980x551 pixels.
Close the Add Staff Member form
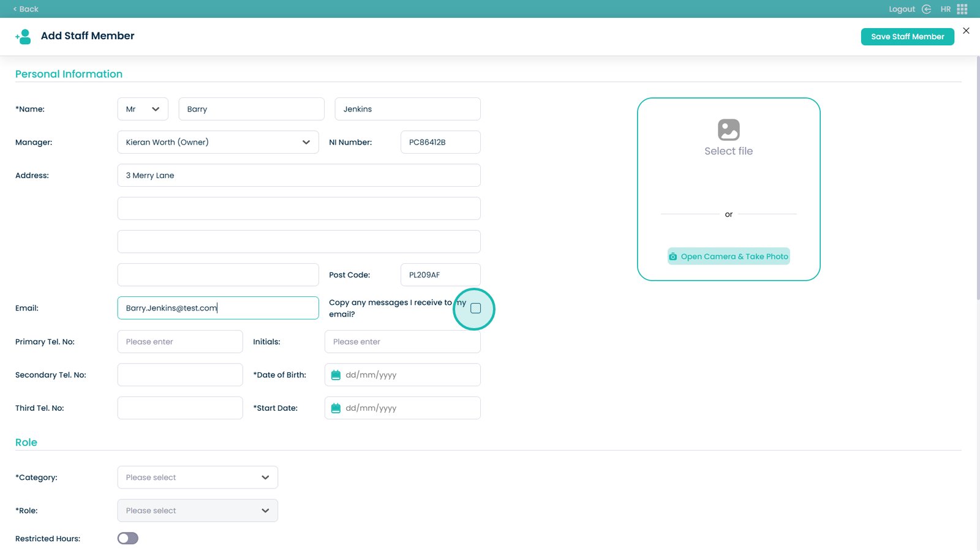966,31
